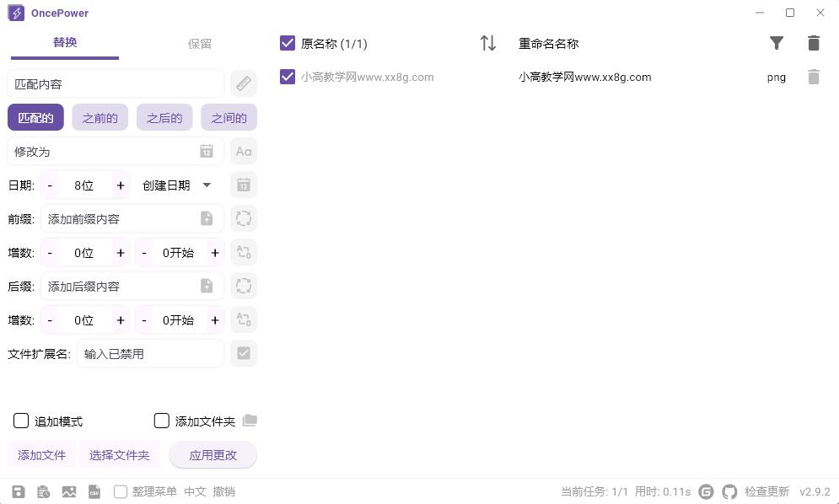839x504 pixels.
Task: Click the calendar button in the 日期 row
Action: coord(244,185)
